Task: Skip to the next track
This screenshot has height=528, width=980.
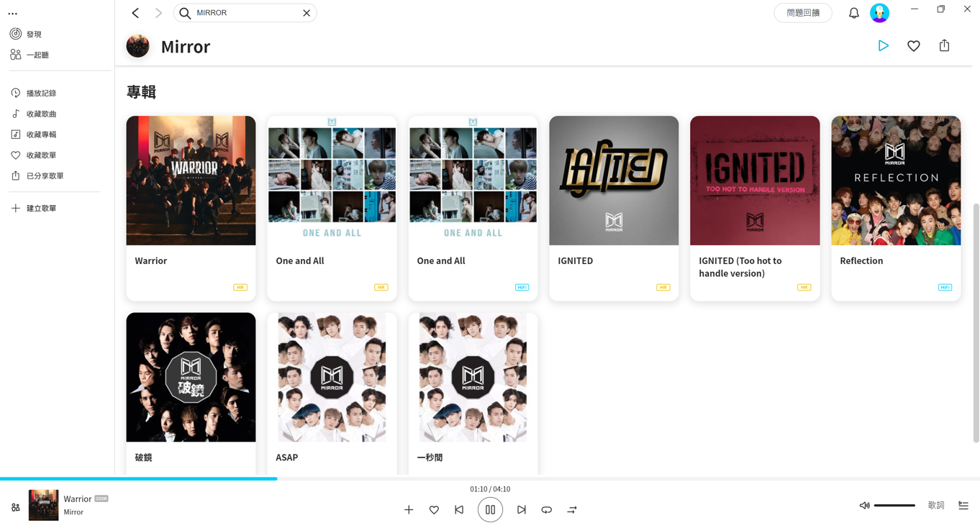Action: [x=522, y=510]
